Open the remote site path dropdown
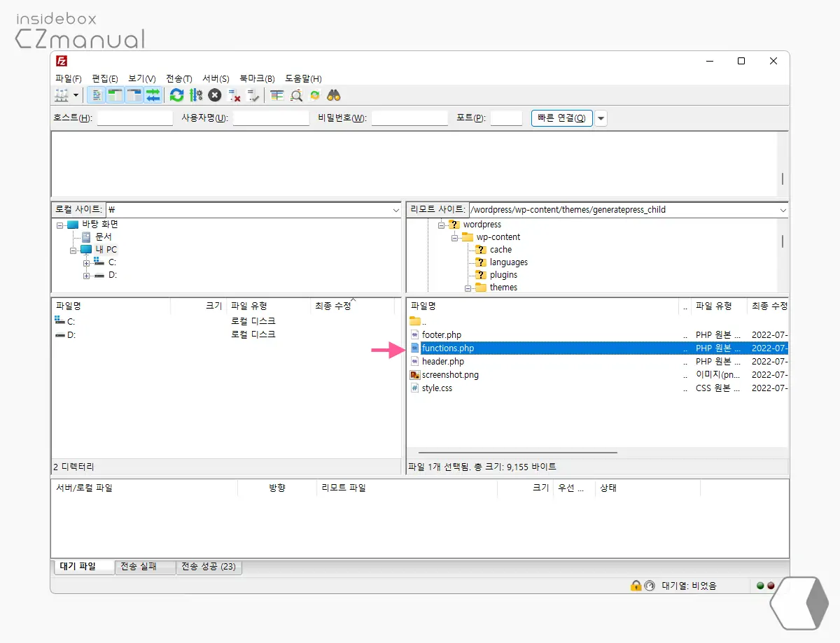Screen dimensions: 840x643 783,210
